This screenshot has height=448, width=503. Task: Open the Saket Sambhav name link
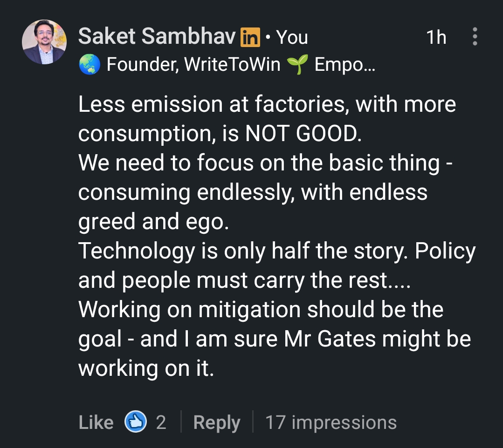click(157, 37)
